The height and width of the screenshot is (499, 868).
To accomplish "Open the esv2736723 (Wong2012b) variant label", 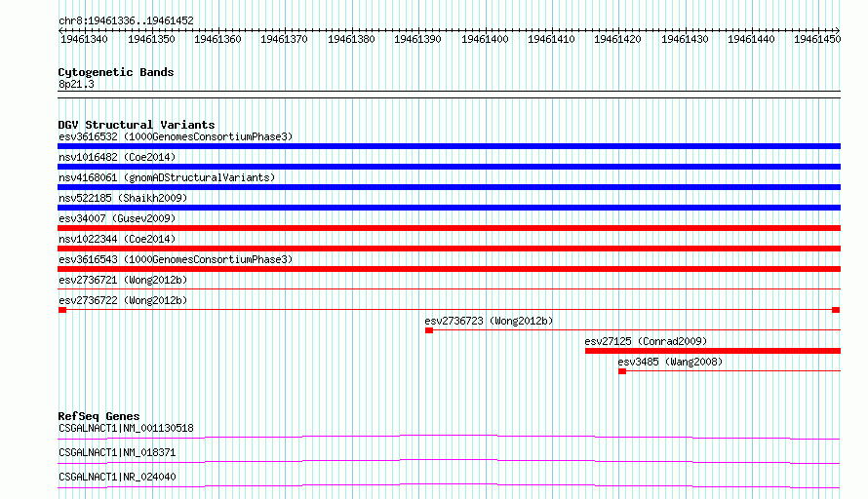I will click(x=489, y=321).
